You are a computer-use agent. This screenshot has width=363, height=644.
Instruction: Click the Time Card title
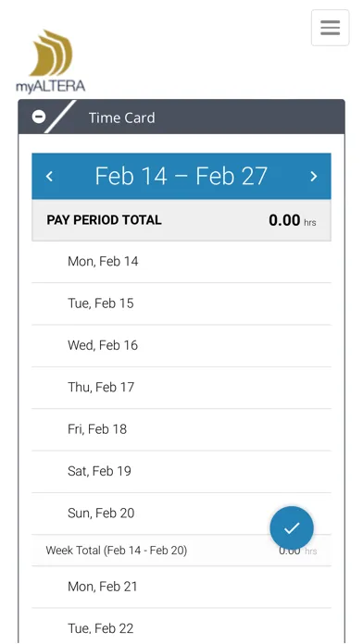click(x=121, y=118)
